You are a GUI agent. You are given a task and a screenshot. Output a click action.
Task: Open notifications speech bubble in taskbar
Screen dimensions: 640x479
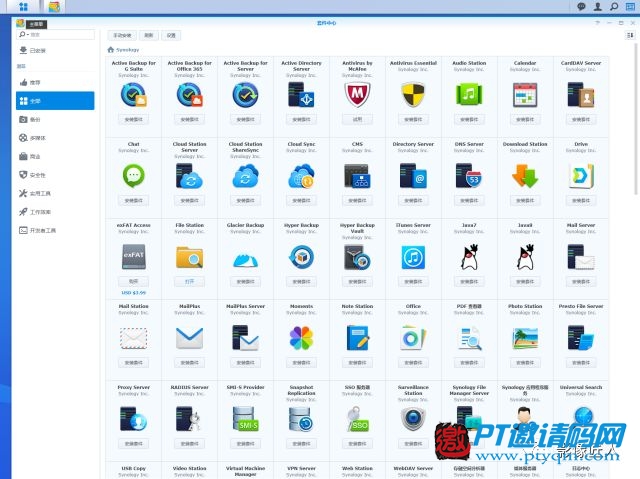(x=581, y=7)
